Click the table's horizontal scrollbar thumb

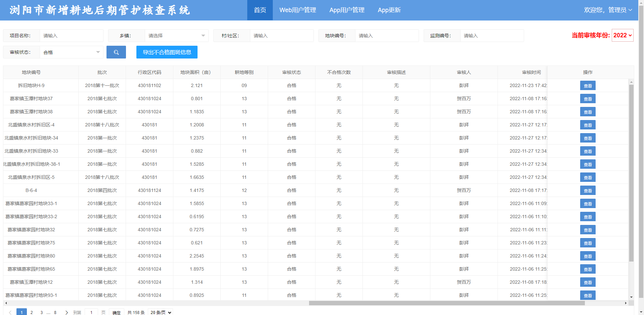(447, 303)
